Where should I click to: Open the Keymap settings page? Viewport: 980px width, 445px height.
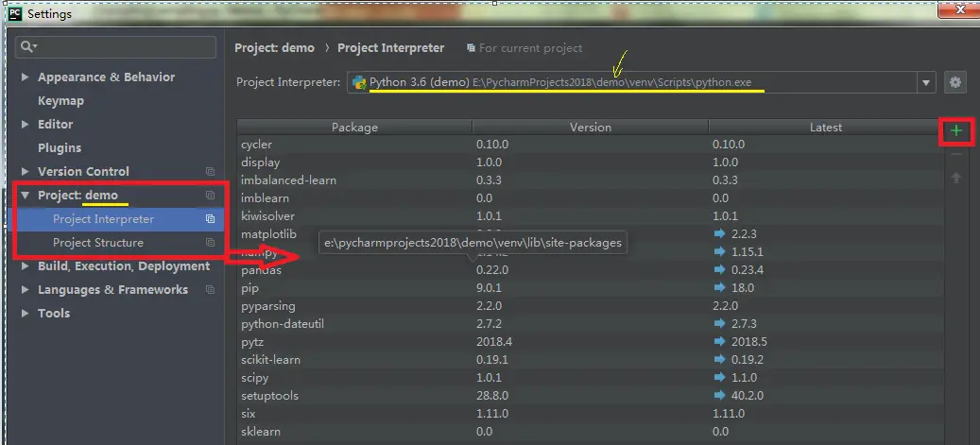click(60, 101)
